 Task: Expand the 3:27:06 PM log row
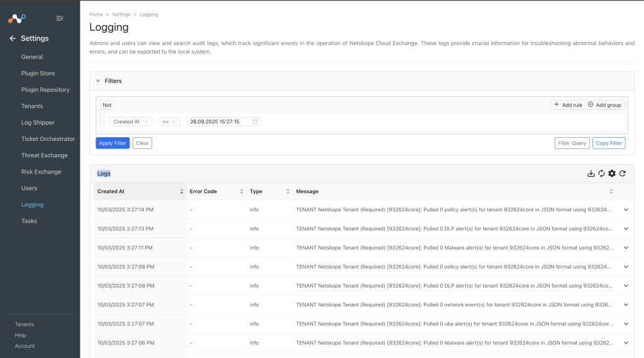click(x=626, y=343)
